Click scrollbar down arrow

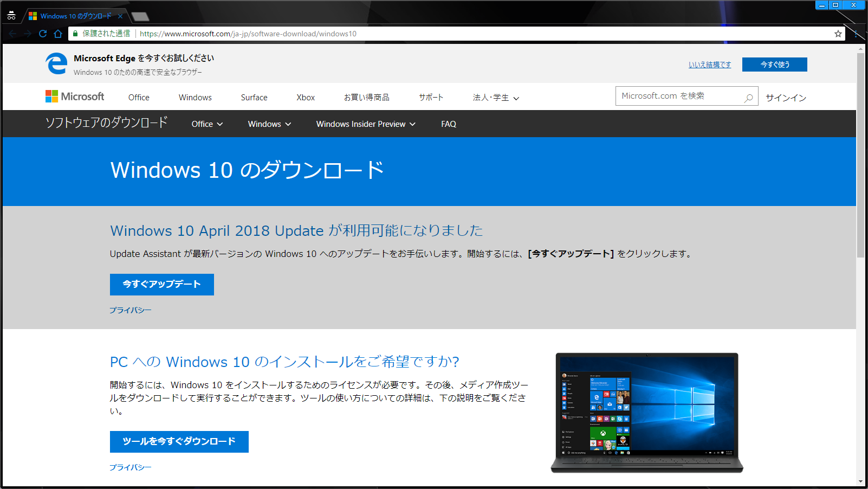[x=860, y=481]
